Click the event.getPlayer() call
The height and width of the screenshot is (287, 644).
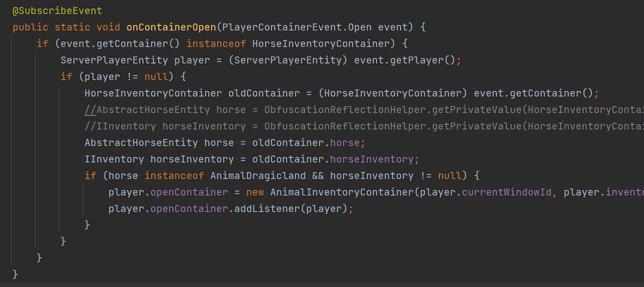405,60
